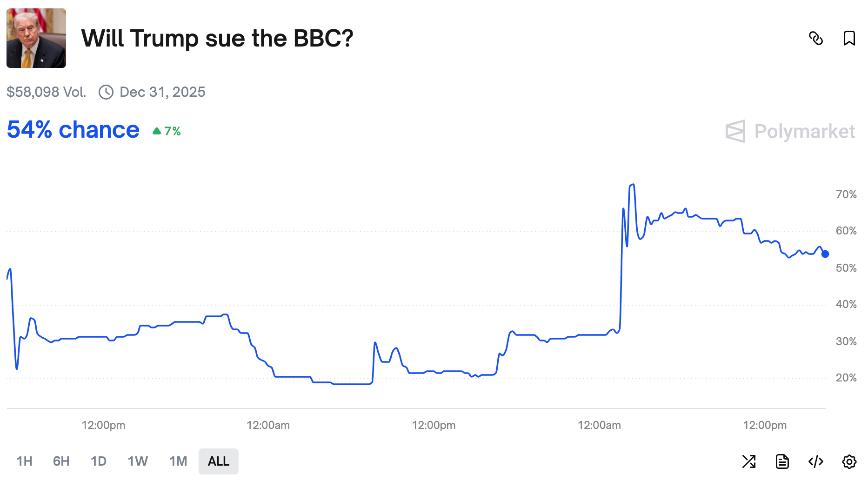
Task: Open the document notes icon
Action: coord(782,461)
